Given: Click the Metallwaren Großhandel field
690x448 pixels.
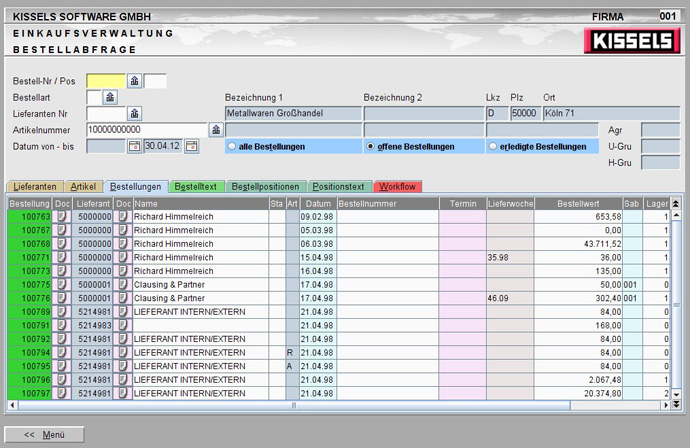Looking at the screenshot, I should coord(294,114).
